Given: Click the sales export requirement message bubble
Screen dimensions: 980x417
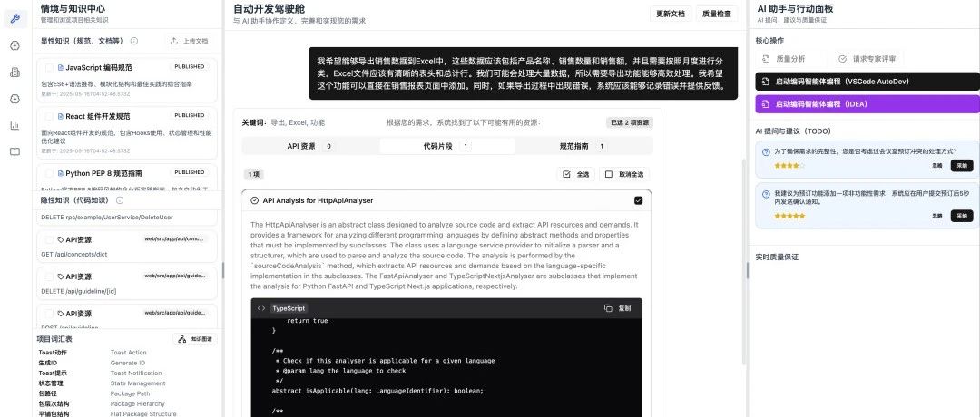Looking at the screenshot, I should pos(524,74).
